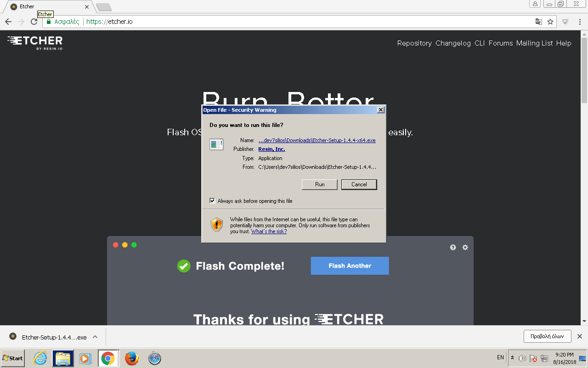Click the volume speaker tray icon
The height and width of the screenshot is (368, 588).
(x=522, y=358)
